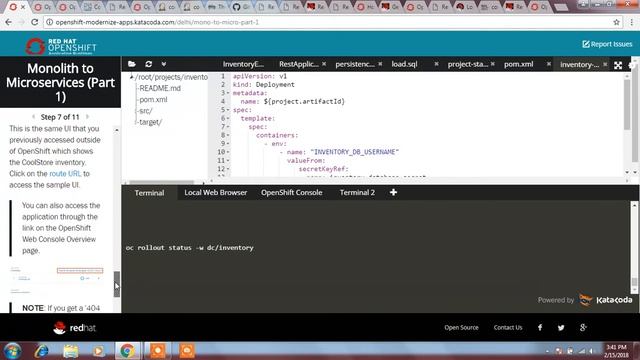Select the Terminal tab
640x360 pixels.
pyautogui.click(x=149, y=193)
